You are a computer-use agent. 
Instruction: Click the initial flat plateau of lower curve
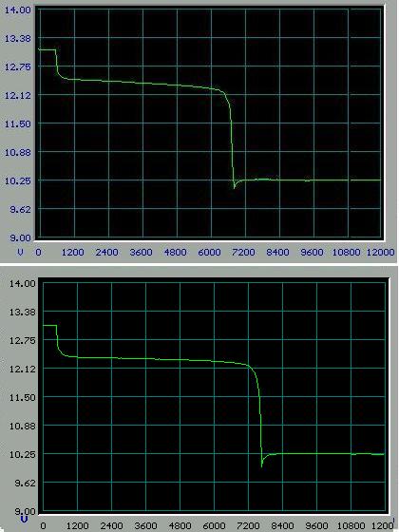point(49,325)
